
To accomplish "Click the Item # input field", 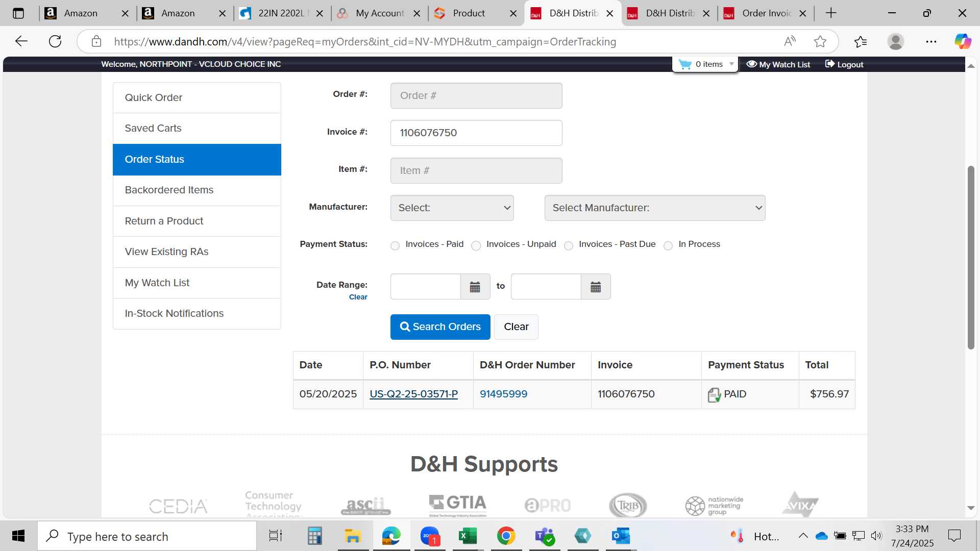I will tap(476, 171).
